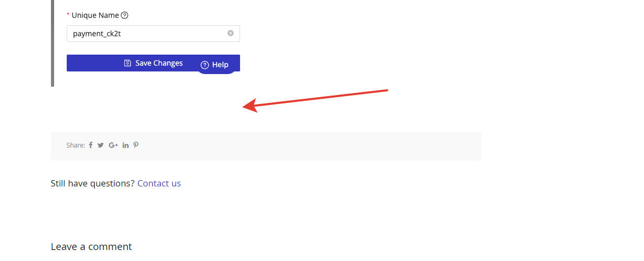Clear the payment_ck2t field with x icon

click(x=231, y=33)
